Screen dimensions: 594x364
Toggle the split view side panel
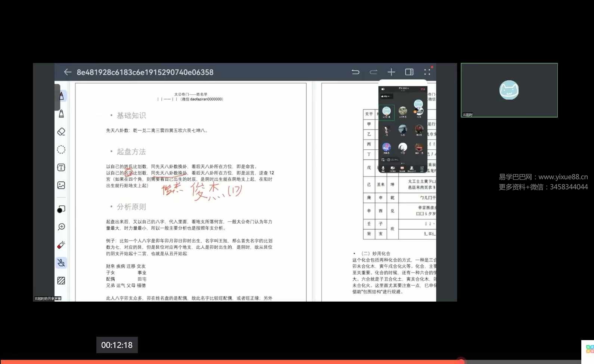coord(409,72)
